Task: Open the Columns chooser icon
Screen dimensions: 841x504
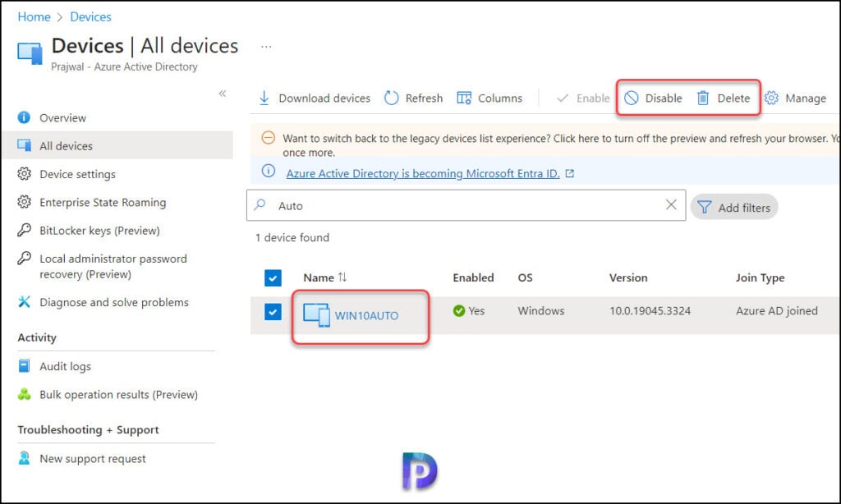Action: point(464,99)
